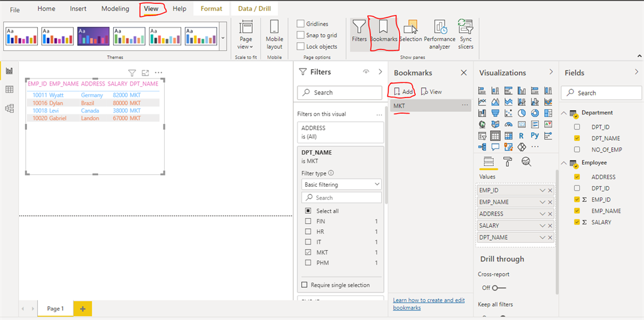Select the Map globe visualization

[x=482, y=124]
